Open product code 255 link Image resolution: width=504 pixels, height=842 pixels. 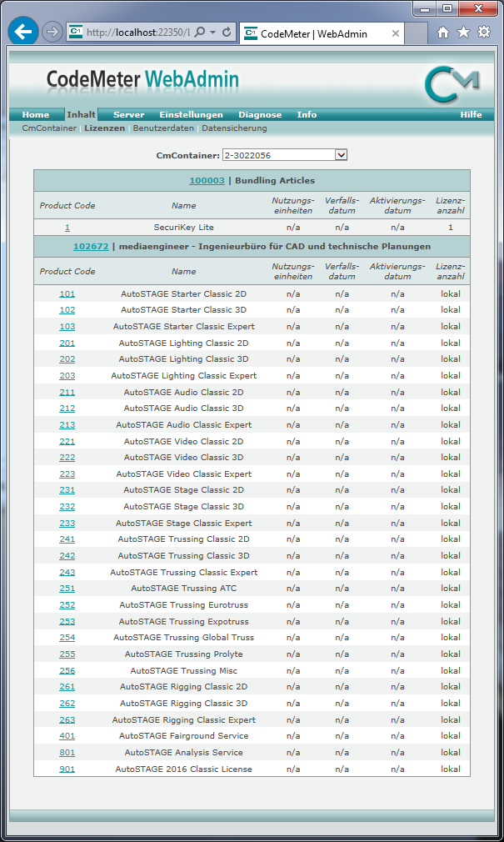coord(67,654)
